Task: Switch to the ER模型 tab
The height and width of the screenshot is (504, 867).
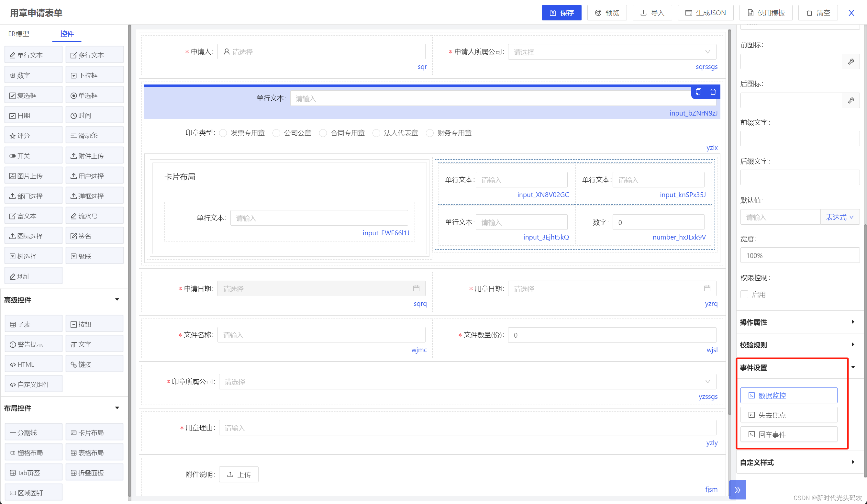Action: pos(18,34)
